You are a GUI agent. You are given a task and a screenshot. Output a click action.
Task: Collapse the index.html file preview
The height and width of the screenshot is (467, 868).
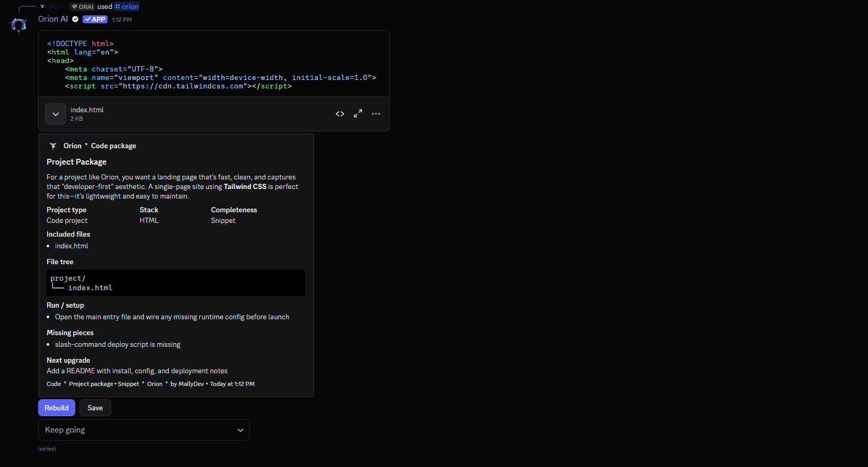[56, 114]
